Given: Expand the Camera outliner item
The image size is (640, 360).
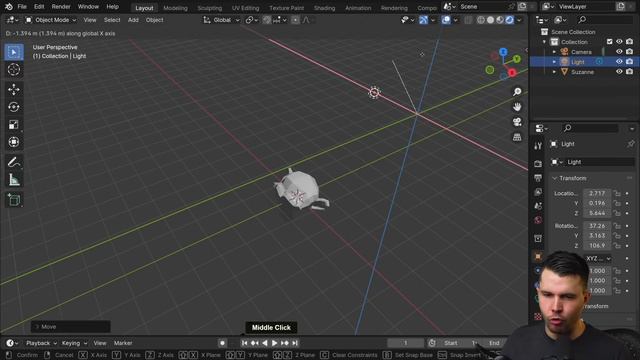Looking at the screenshot, I should coord(554,52).
